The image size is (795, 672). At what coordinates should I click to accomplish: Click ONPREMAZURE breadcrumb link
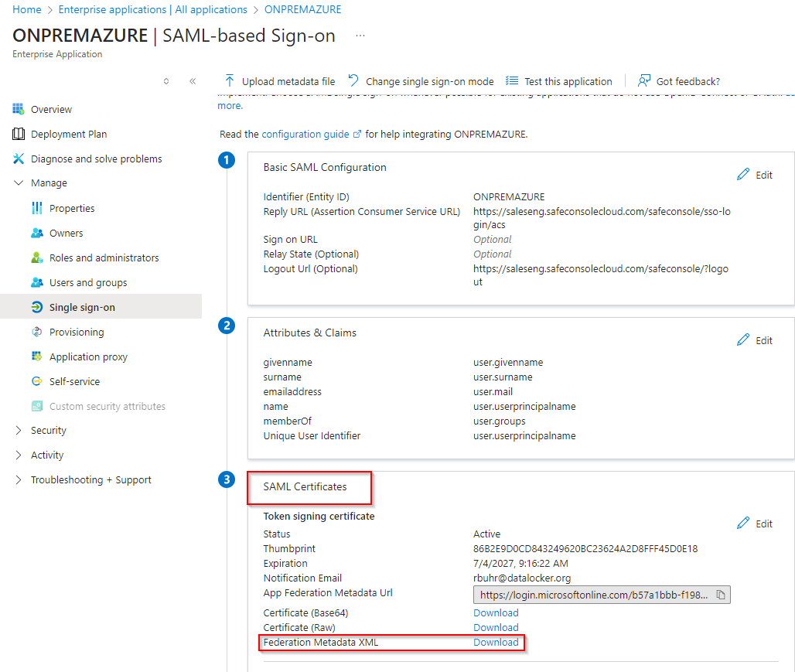click(302, 9)
